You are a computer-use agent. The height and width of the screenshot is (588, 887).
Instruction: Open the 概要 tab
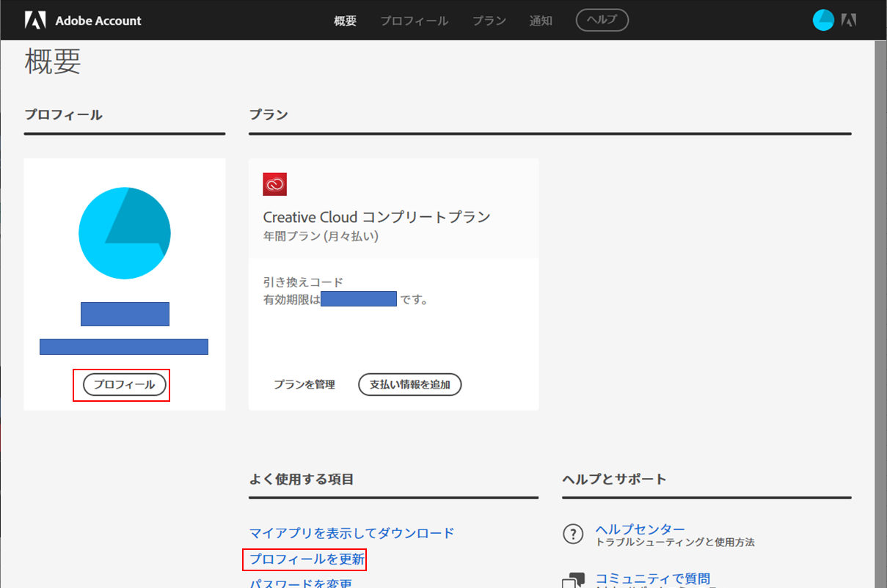(345, 21)
